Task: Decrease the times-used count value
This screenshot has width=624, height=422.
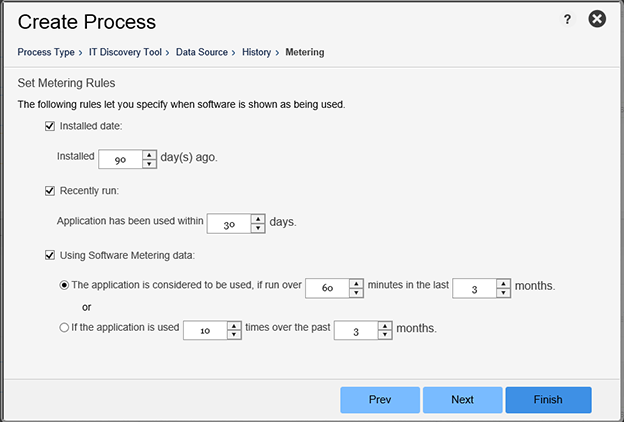Action: pos(234,333)
